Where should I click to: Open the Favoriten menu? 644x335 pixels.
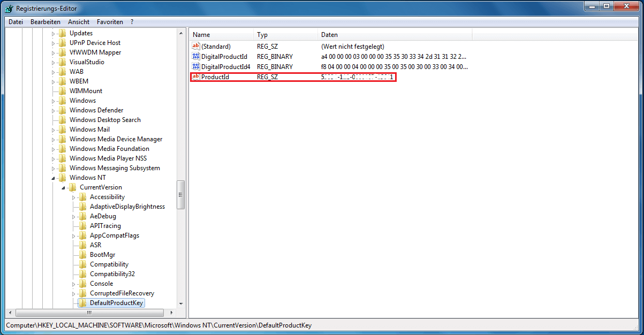click(110, 22)
